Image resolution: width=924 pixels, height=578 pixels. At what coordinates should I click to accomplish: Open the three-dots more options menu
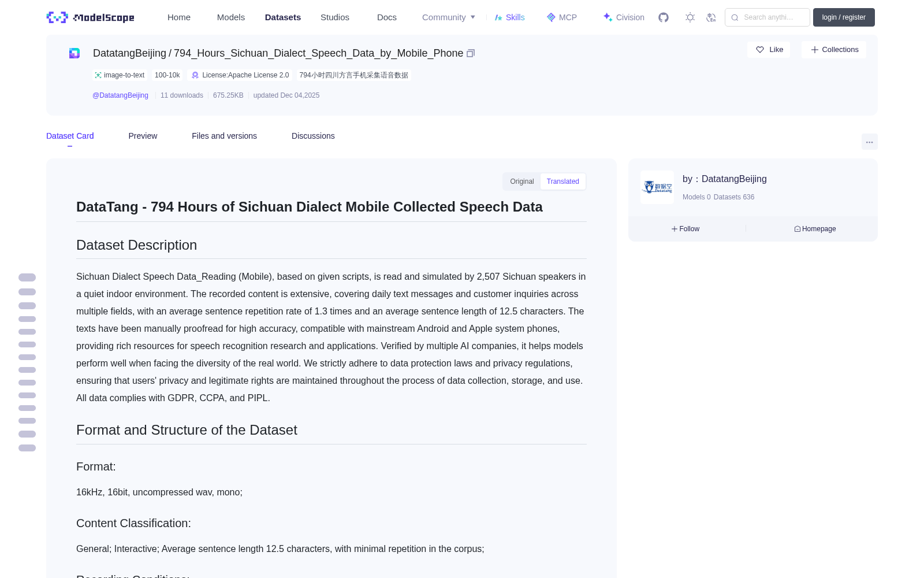coord(870,142)
